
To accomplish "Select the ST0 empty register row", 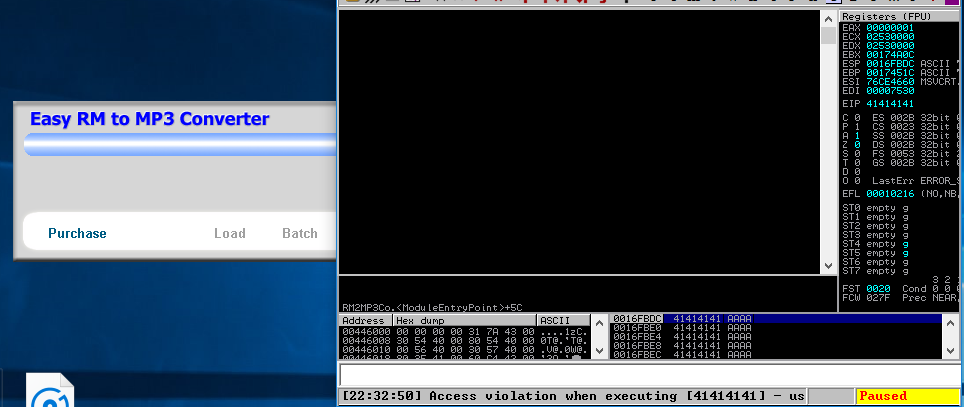I will point(875,208).
